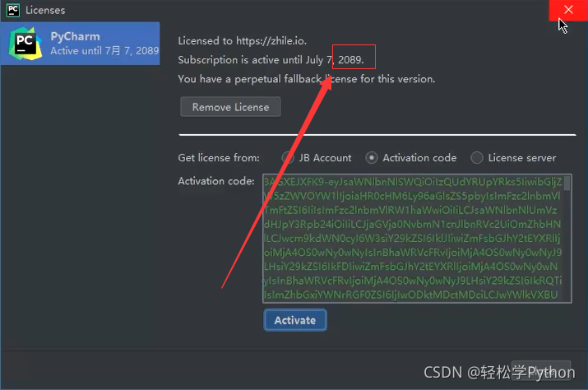Close the Licenses dialog

pos(568,10)
